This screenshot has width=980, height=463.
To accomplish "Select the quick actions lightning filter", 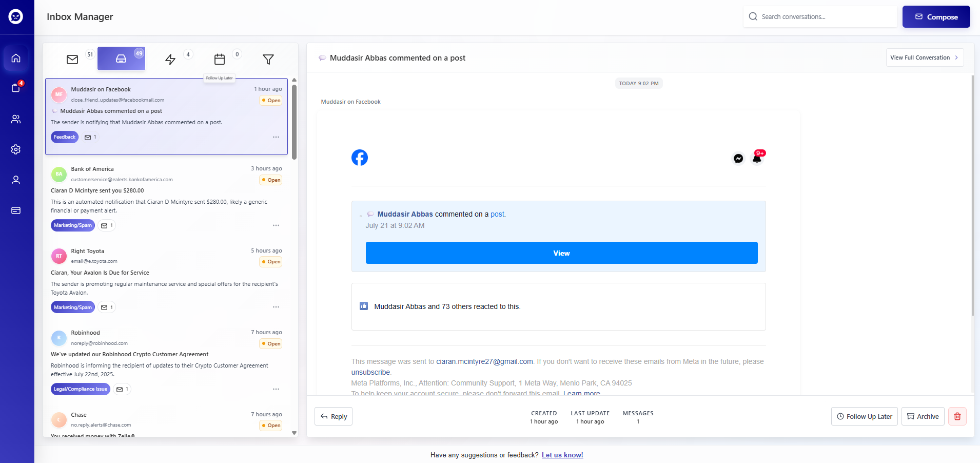I will click(x=170, y=60).
